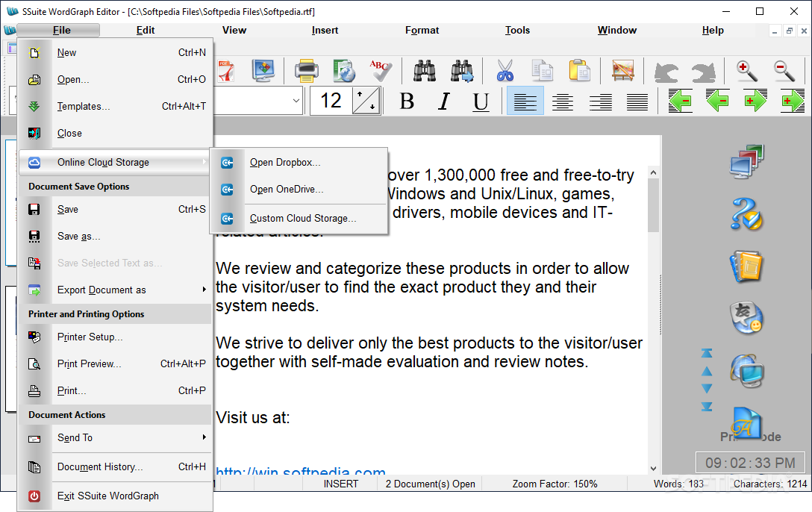Open Printer Setup... entry

[115, 337]
